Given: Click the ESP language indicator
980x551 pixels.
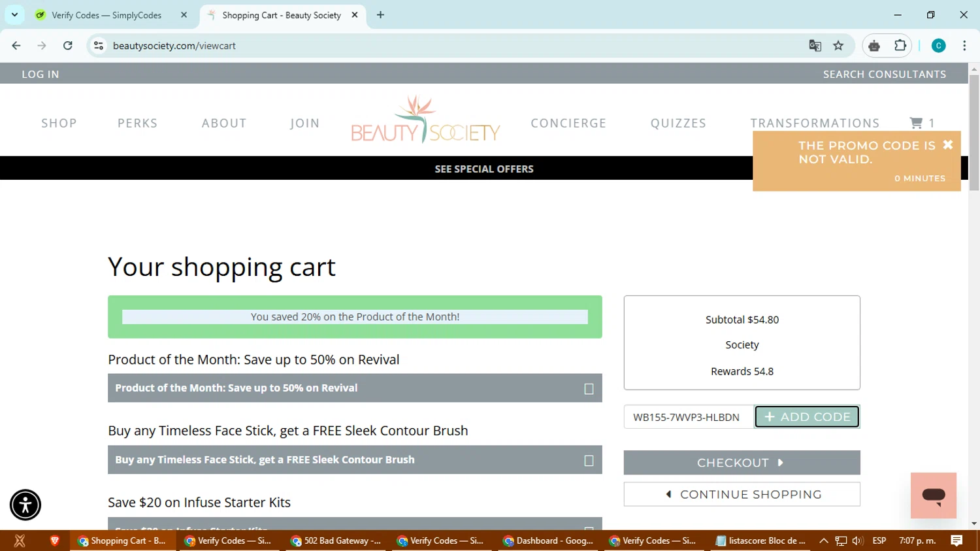Looking at the screenshot, I should pos(879,541).
